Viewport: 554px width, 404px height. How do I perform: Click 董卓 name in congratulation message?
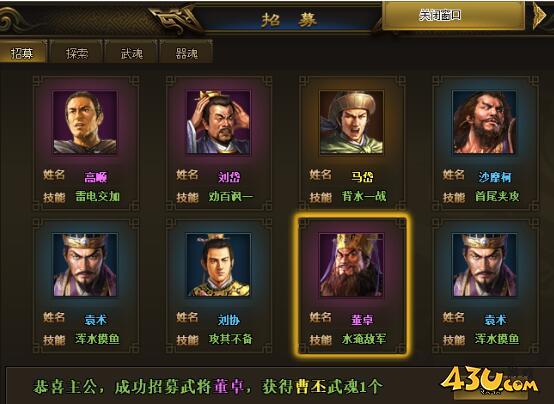[229, 387]
